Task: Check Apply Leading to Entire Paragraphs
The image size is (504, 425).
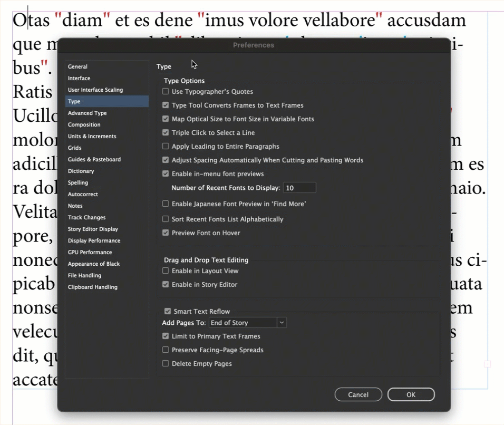Action: tap(166, 146)
